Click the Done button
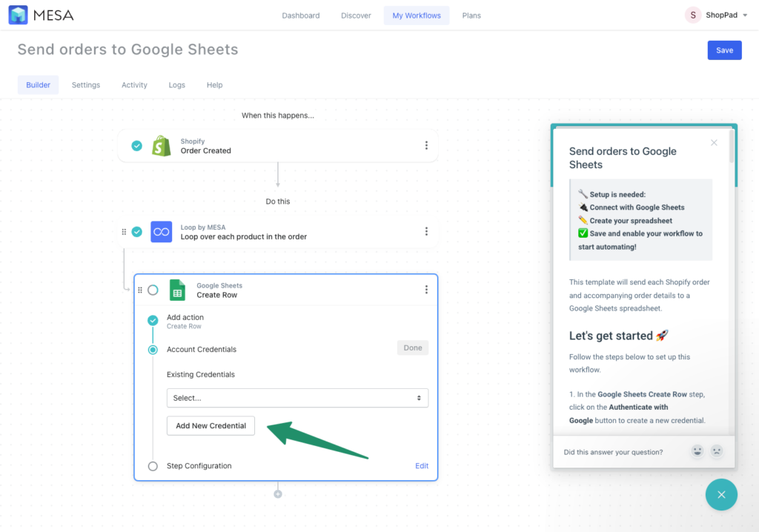The width and height of the screenshot is (759, 532). (412, 348)
